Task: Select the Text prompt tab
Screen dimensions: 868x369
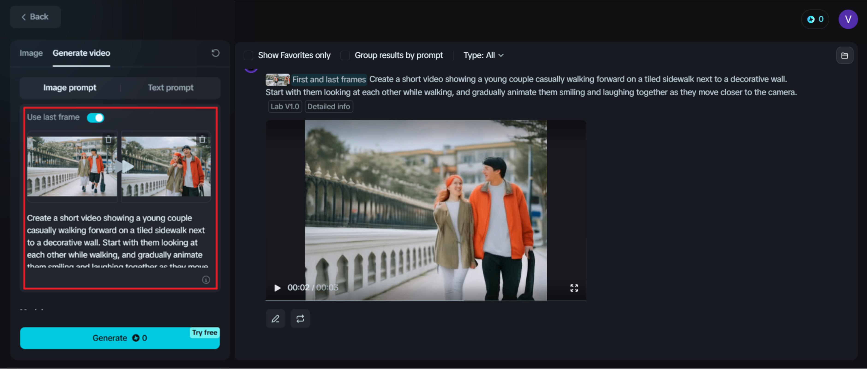Action: pos(170,88)
